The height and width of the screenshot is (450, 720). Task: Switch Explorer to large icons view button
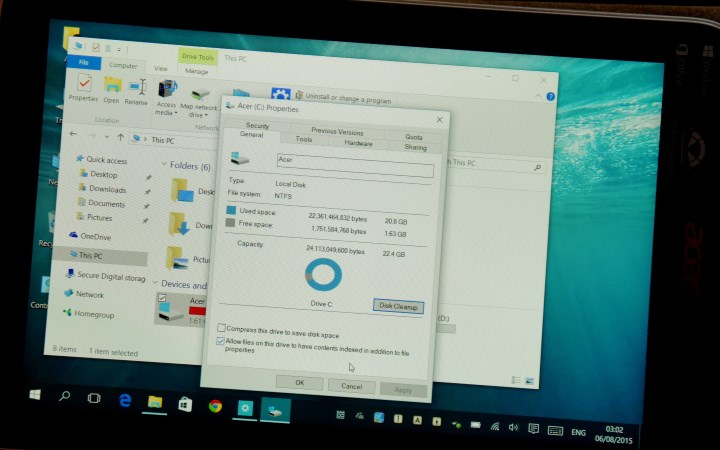point(529,381)
